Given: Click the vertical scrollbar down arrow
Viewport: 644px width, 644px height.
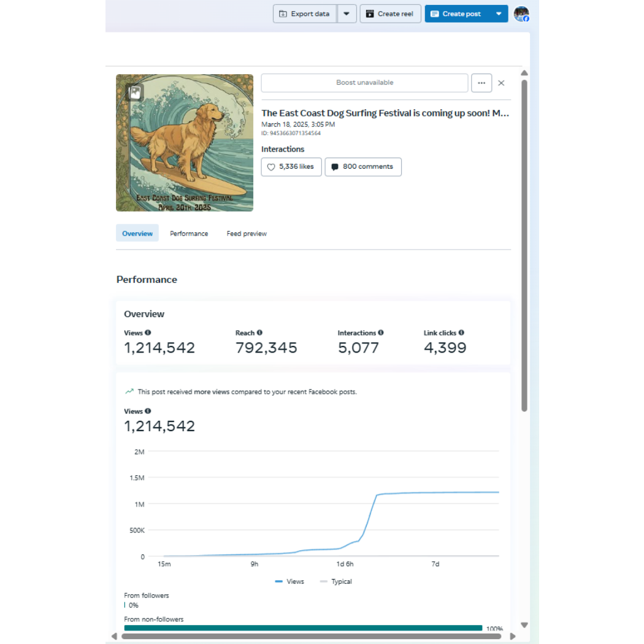Looking at the screenshot, I should coord(524,625).
